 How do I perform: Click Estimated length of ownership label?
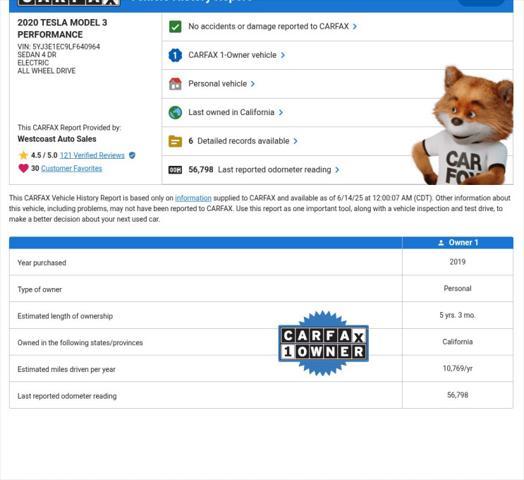coord(65,316)
